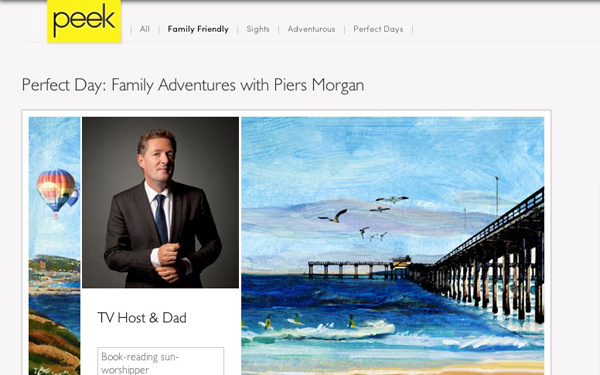This screenshot has width=600, height=375.
Task: Click the Perfect Day page heading
Action: tap(193, 85)
